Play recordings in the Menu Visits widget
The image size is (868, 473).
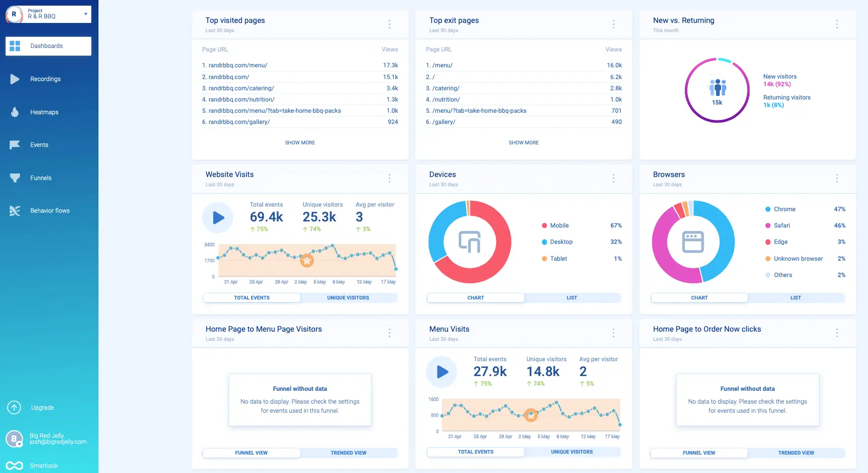tap(442, 372)
